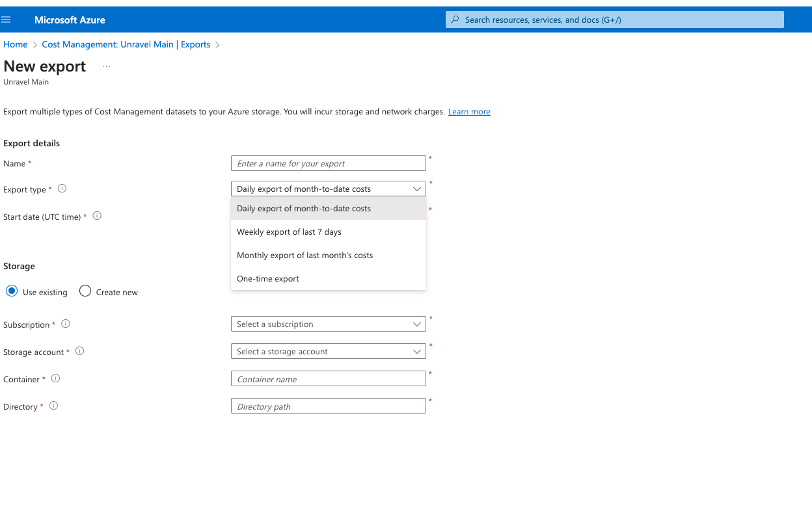Click the Subscription info icon
The width and height of the screenshot is (812, 513).
click(x=66, y=324)
